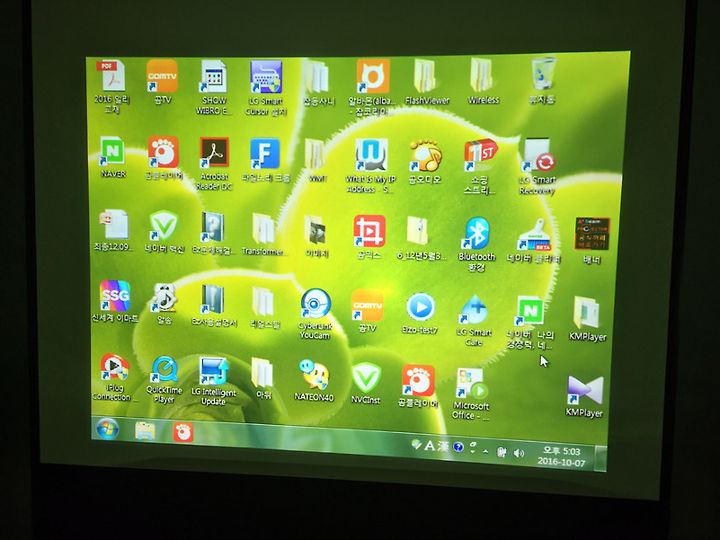Open Bluetooth 환경 settings shortcut
Screen dimensions: 720x540
click(x=477, y=244)
